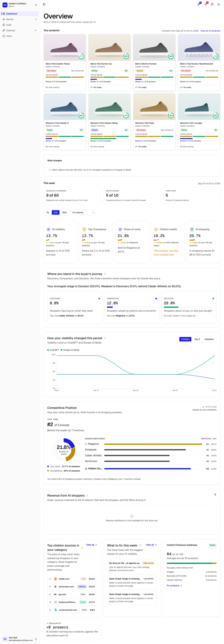Open the help circle icon
The width and height of the screenshot is (224, 644).
coord(212,4)
